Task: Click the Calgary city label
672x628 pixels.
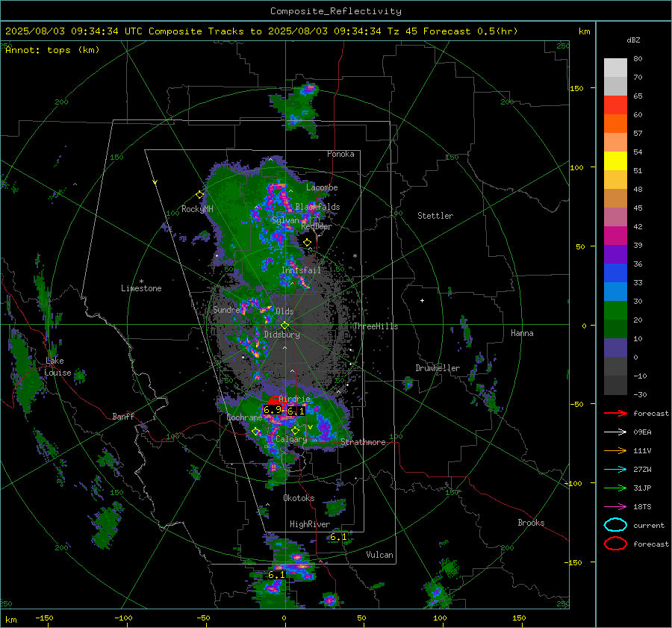Action: point(291,439)
